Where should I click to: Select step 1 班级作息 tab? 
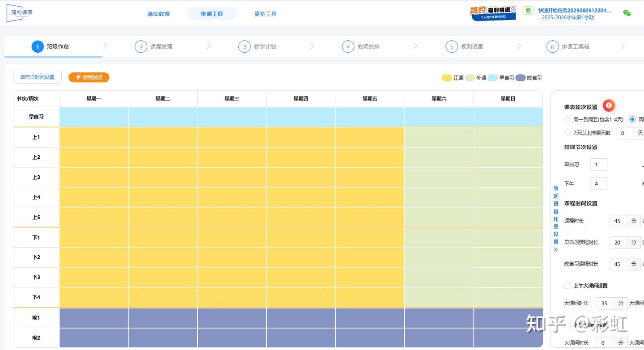[x=53, y=46]
